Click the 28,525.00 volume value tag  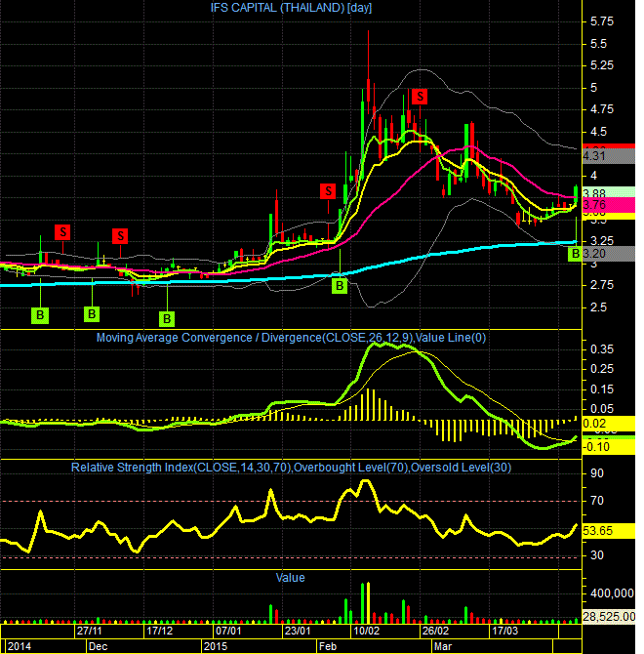pyautogui.click(x=608, y=617)
